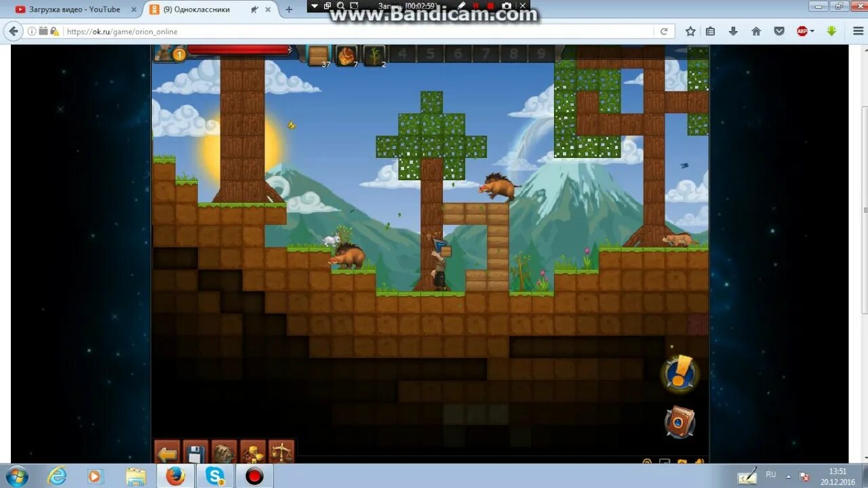The width and height of the screenshot is (868, 488).
Task: Select the sapling hotbar slot with 2
Action: (374, 56)
